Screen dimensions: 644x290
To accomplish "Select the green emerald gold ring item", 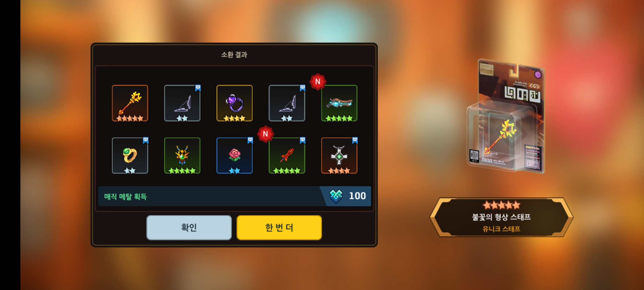I will (130, 155).
